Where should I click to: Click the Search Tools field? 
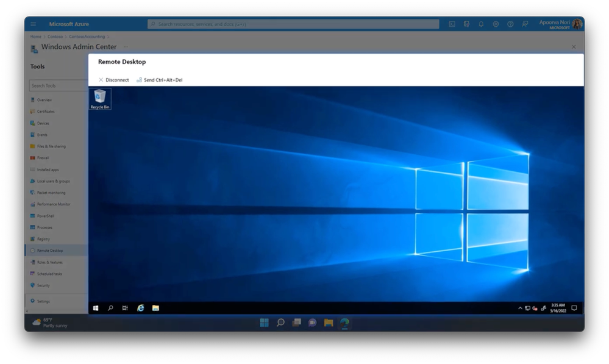pyautogui.click(x=59, y=85)
